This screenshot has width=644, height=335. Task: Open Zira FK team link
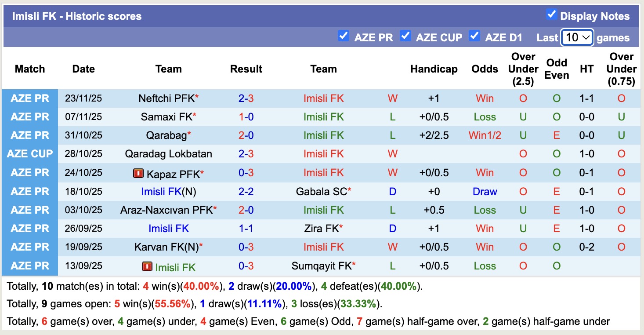point(321,229)
